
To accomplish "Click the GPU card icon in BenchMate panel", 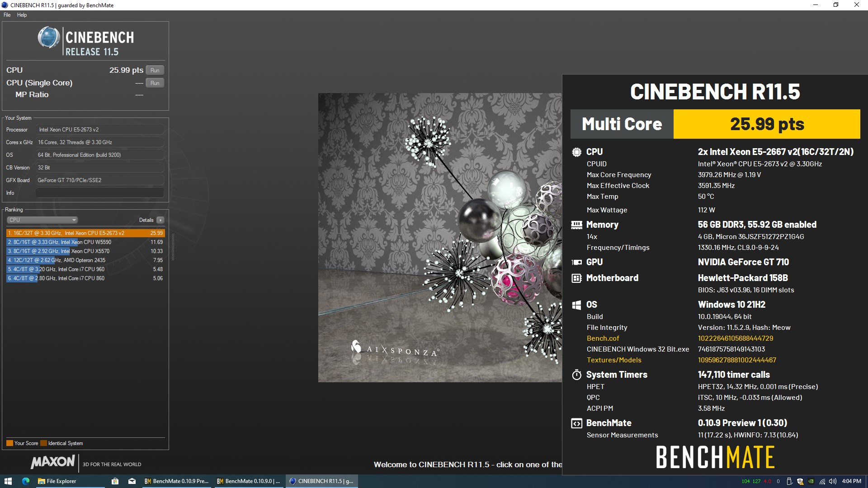I will tap(576, 262).
